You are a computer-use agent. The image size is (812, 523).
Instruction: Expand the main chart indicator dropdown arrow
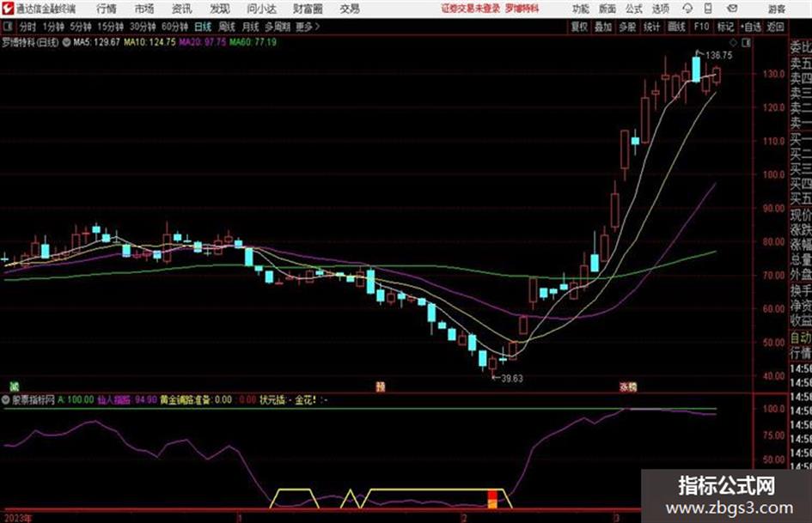click(x=66, y=42)
